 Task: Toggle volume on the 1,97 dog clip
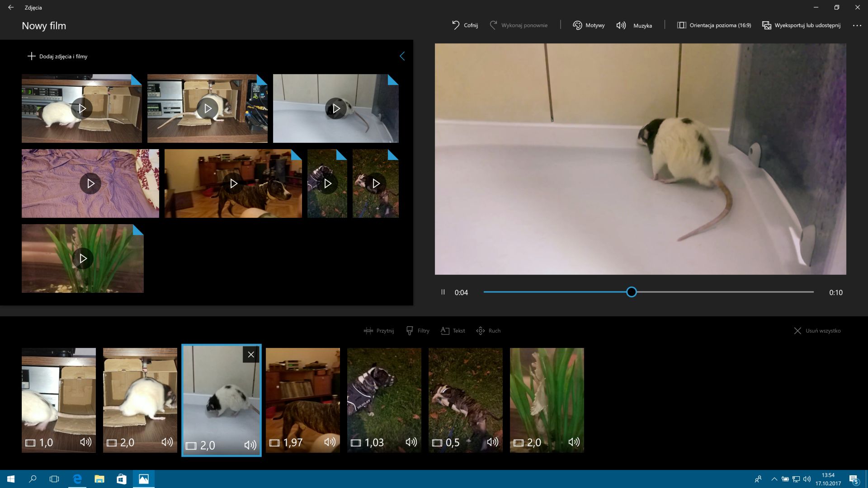pos(330,442)
